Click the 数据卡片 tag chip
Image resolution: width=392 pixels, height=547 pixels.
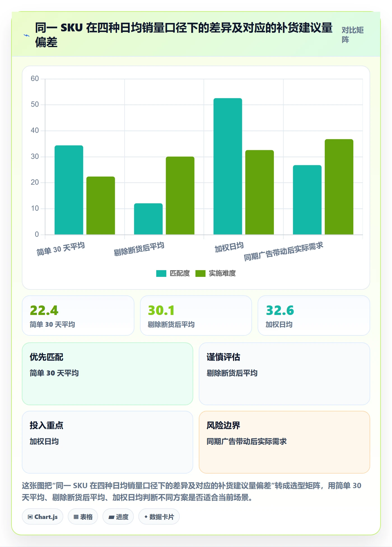[159, 516]
